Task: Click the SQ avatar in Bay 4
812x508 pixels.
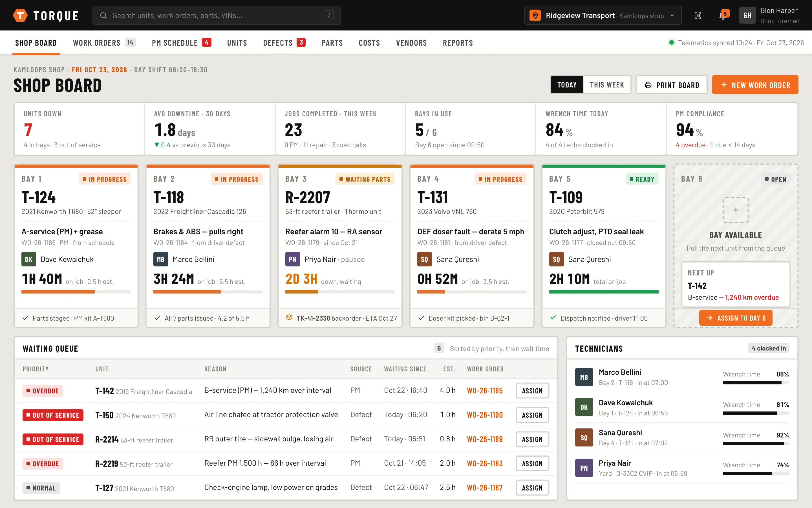Action: 424,259
